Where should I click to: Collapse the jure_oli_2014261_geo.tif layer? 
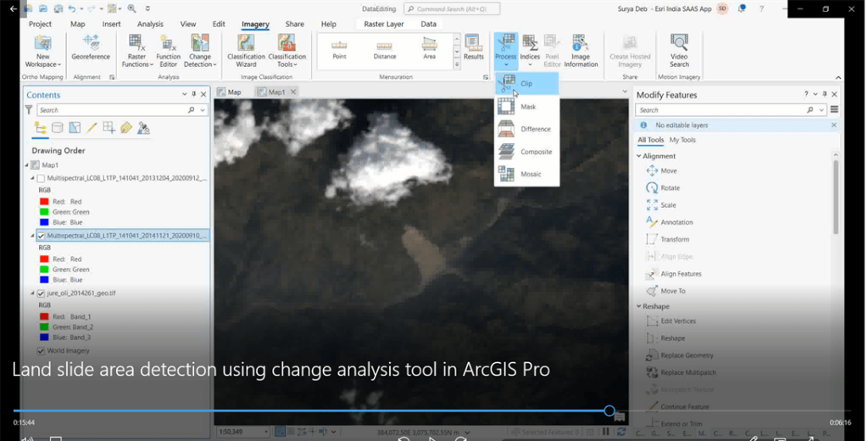tap(32, 293)
